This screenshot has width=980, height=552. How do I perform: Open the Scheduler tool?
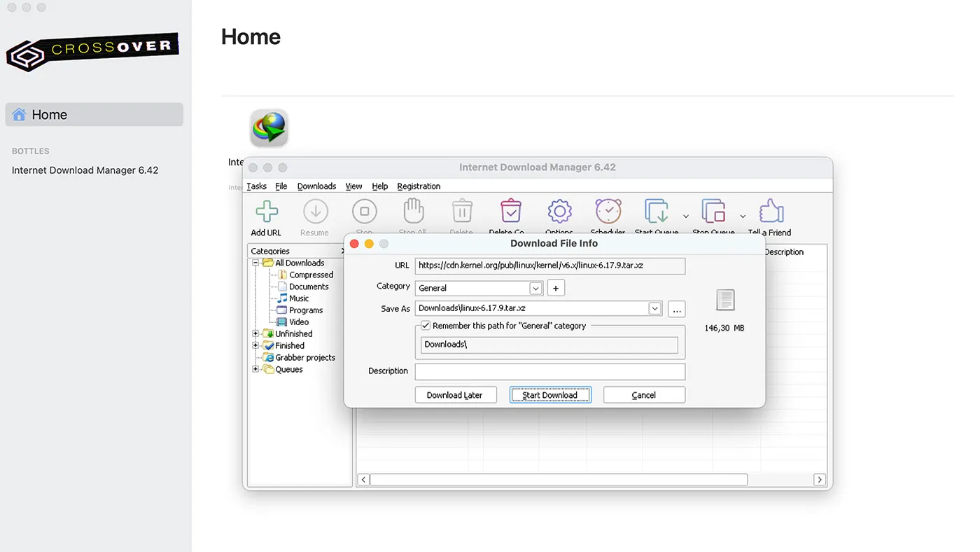(x=608, y=210)
